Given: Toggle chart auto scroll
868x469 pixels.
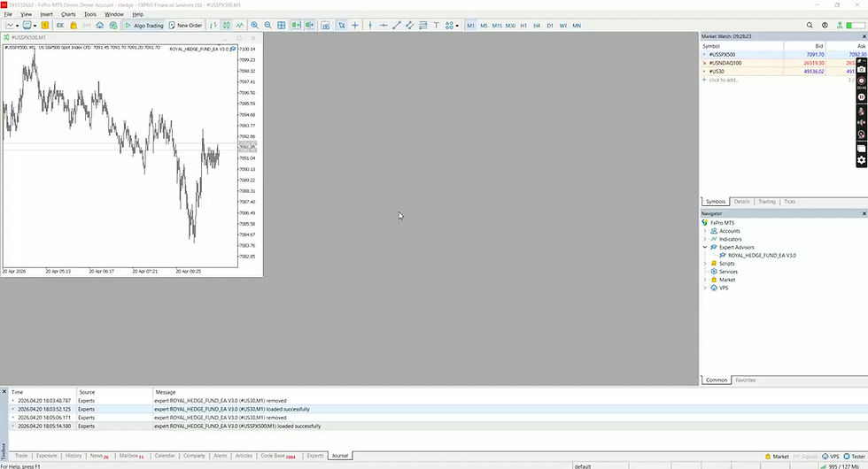Looking at the screenshot, I should tap(296, 26).
